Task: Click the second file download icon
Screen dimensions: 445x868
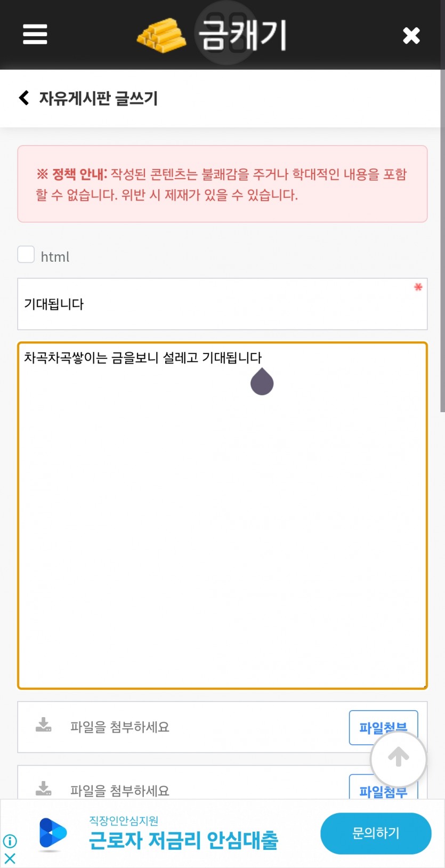Action: (43, 789)
